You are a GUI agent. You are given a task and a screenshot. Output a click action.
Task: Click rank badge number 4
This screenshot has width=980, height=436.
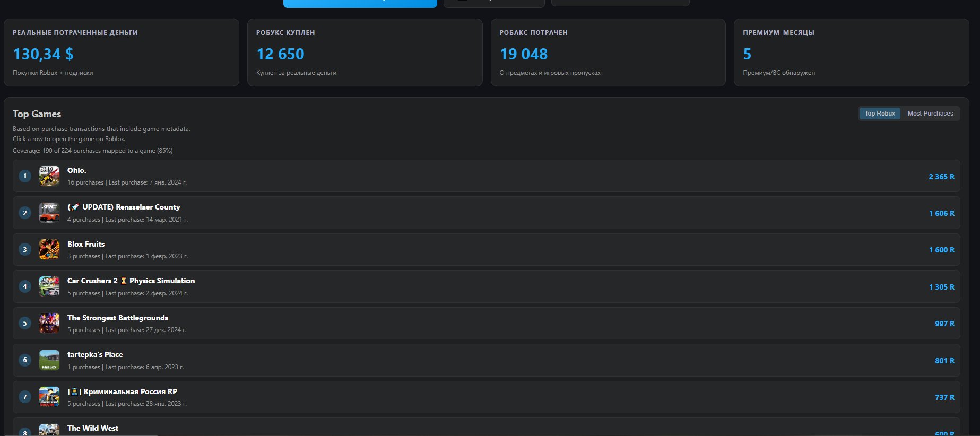[x=25, y=286]
